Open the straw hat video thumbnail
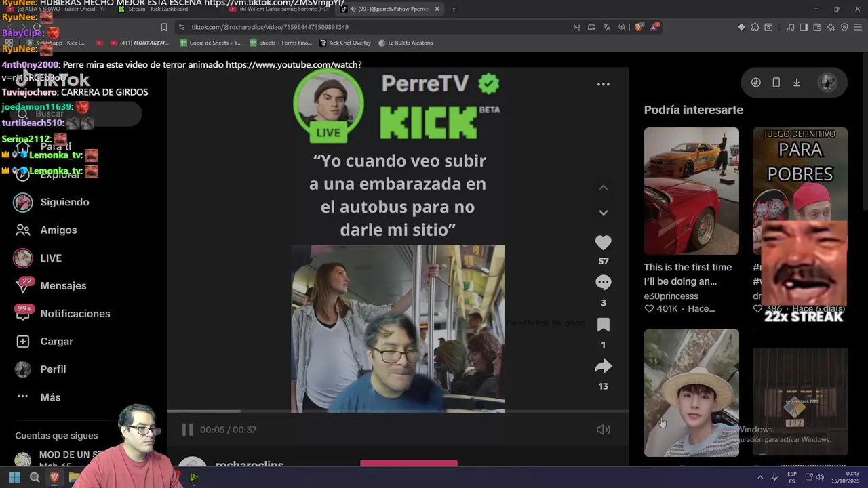868x488 pixels. (x=691, y=392)
